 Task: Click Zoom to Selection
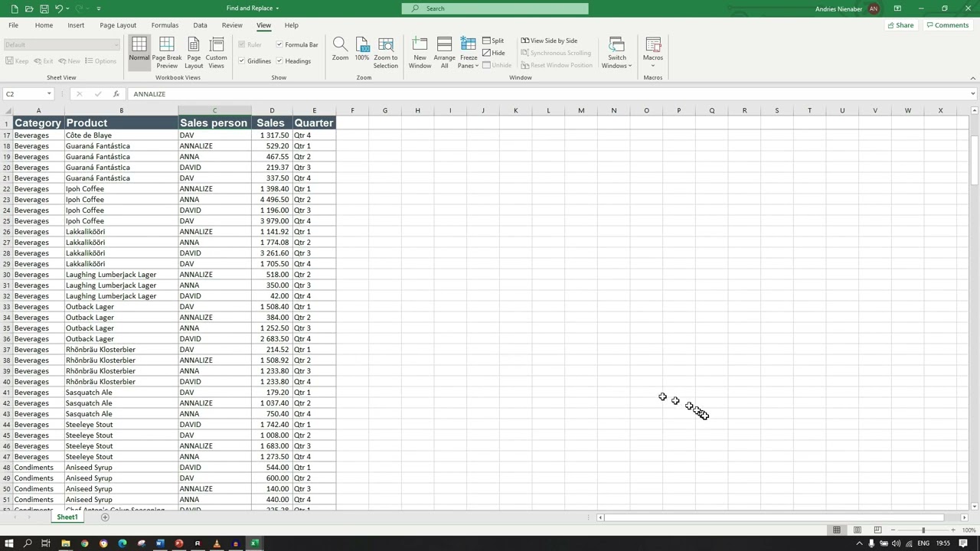(x=386, y=52)
